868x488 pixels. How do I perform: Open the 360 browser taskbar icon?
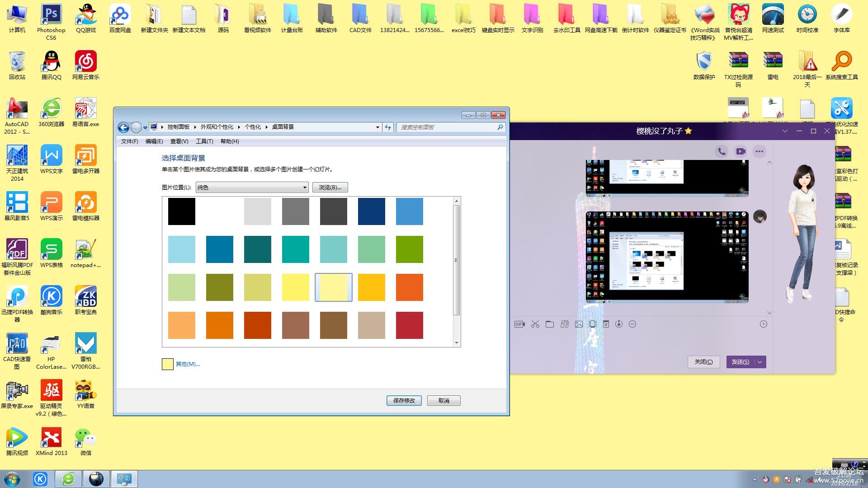[68, 479]
